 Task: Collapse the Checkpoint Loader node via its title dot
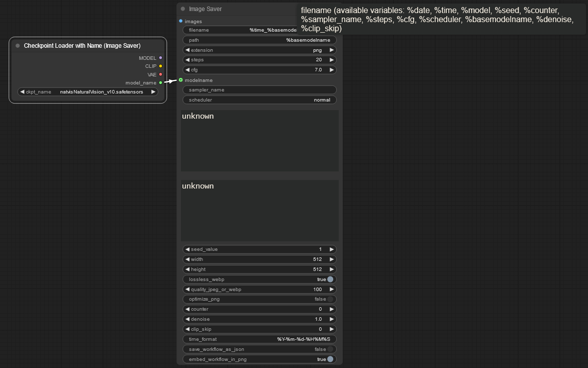18,46
